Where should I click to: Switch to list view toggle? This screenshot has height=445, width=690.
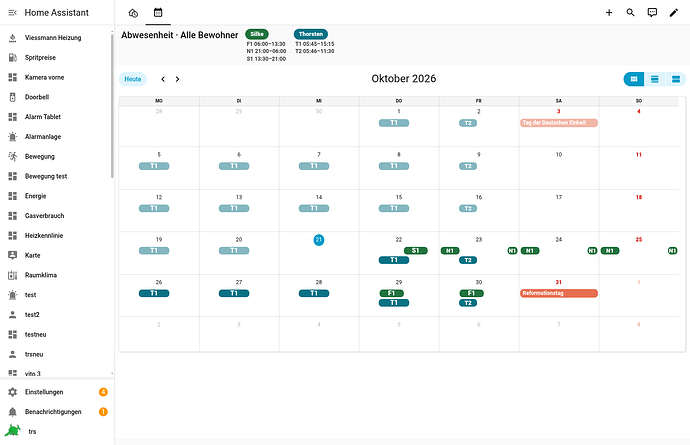click(x=655, y=79)
